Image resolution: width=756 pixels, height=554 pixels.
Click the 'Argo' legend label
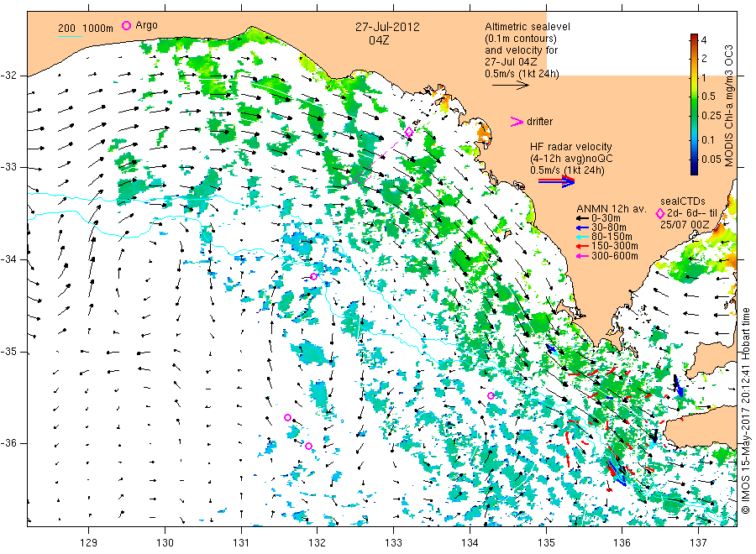[146, 25]
